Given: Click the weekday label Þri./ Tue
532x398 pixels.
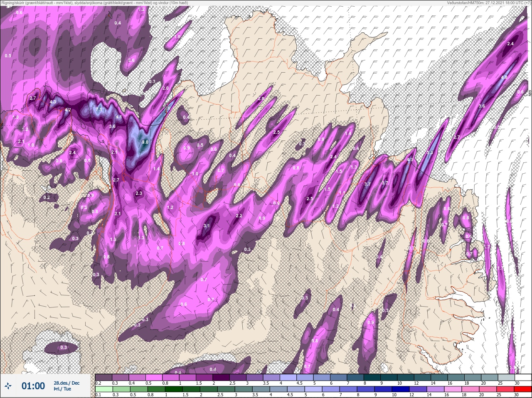Looking at the screenshot, I should 62,389.
